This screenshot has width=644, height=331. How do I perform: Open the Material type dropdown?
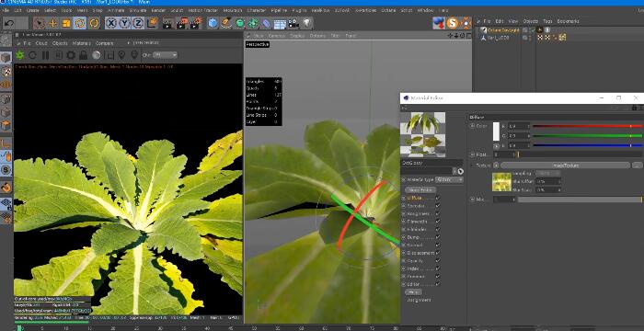click(x=449, y=179)
